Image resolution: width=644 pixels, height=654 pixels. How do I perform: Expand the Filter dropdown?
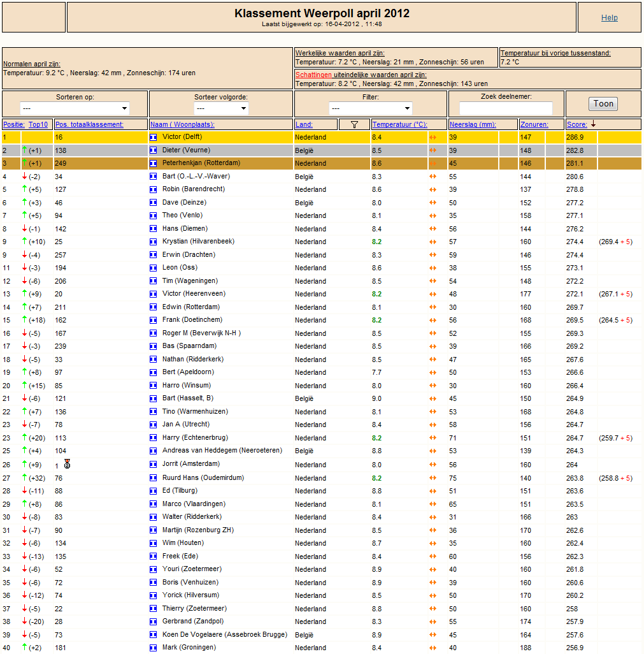coord(371,108)
